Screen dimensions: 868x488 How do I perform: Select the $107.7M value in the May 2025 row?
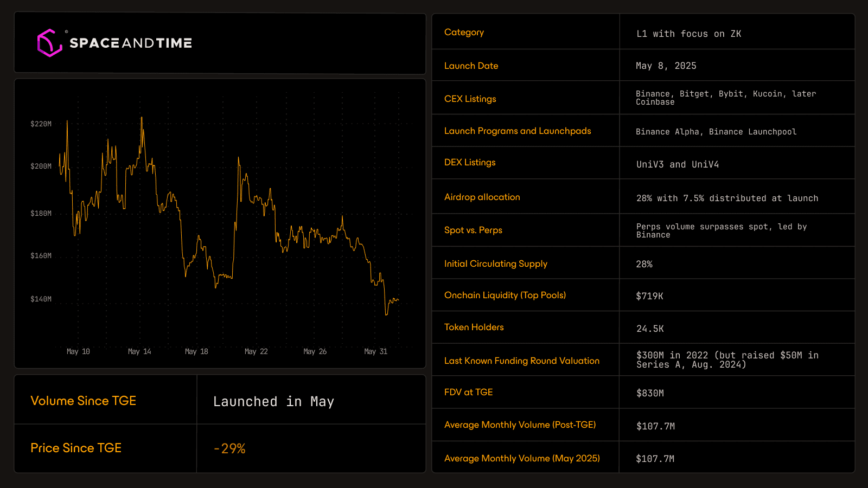655,459
